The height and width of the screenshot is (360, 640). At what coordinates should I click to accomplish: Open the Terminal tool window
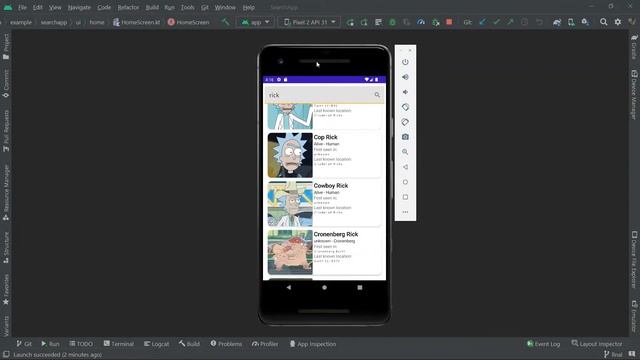click(x=118, y=344)
